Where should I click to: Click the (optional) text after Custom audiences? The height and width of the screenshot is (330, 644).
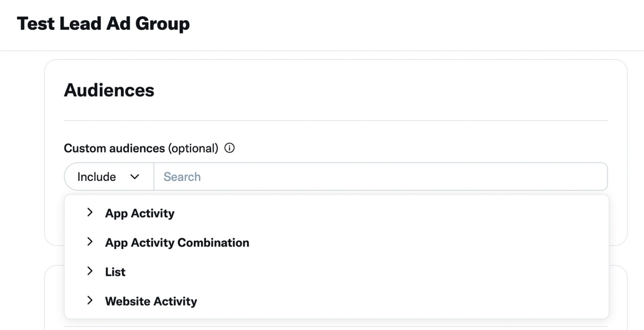coord(193,148)
